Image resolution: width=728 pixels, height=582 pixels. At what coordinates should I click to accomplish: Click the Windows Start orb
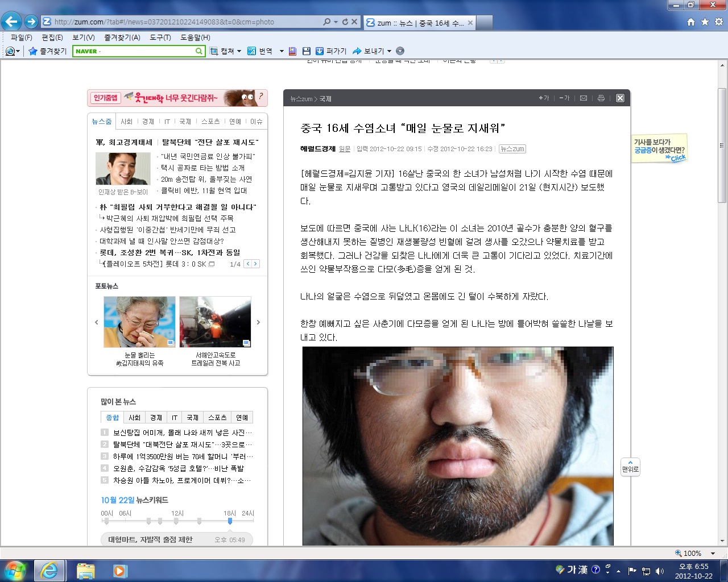15,571
